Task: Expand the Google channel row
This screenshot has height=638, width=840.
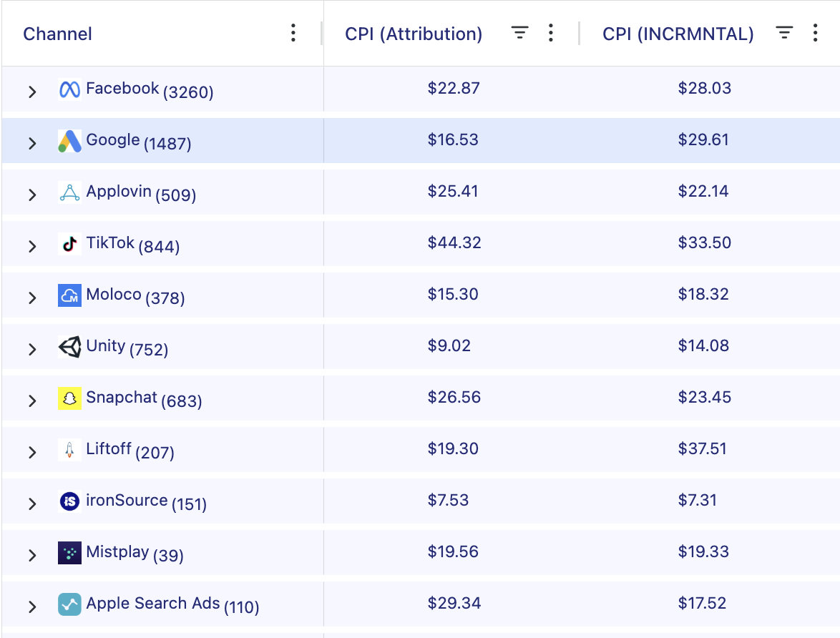Action: click(x=32, y=143)
